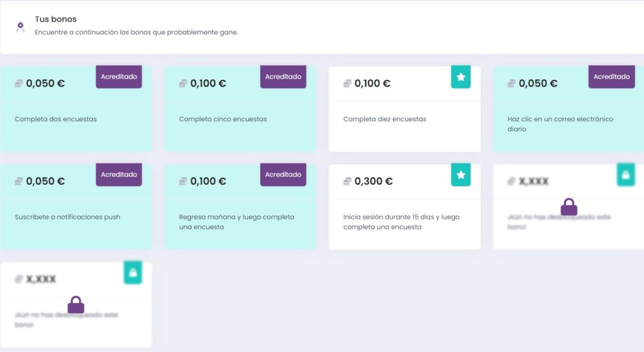Click the 'Tus bonos' heading
644x352 pixels.
click(x=55, y=19)
